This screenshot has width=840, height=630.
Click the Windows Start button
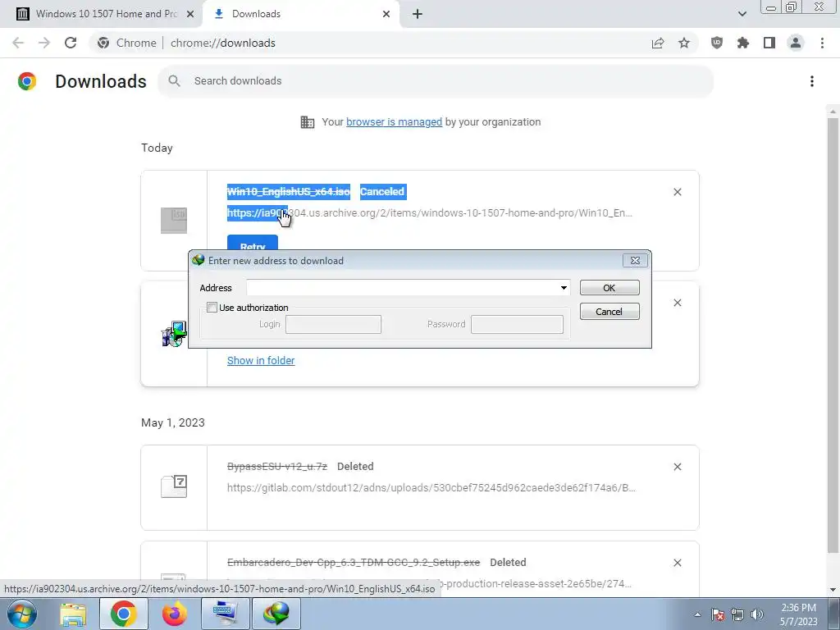coord(21,614)
